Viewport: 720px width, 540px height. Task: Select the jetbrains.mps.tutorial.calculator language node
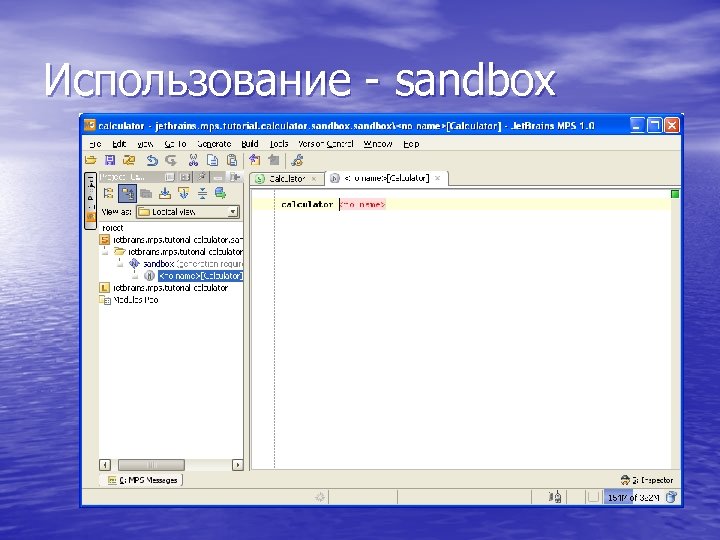(164, 288)
